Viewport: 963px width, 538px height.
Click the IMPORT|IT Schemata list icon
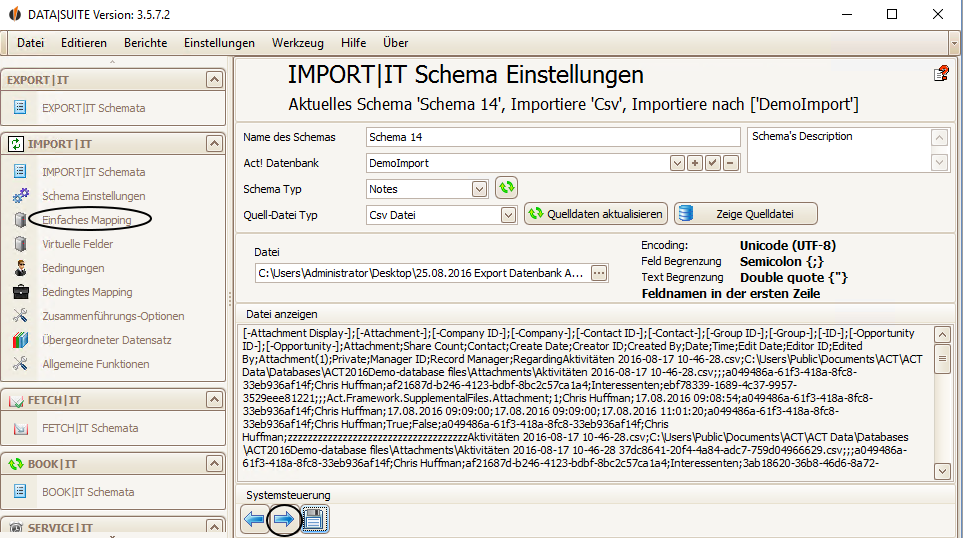(x=20, y=171)
